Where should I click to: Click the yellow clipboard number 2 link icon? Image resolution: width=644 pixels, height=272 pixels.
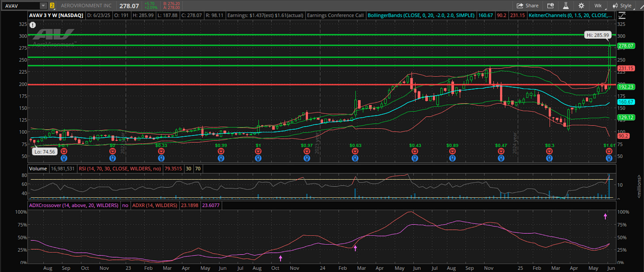(x=52, y=6)
